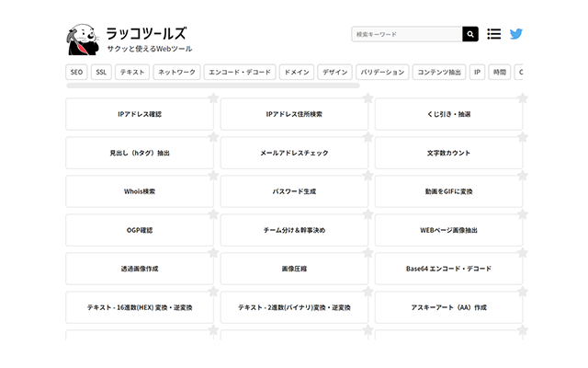Viewport: 588px width, 368px height.
Task: Launch the Base64 エンコード・デコード tool
Action: point(448,269)
